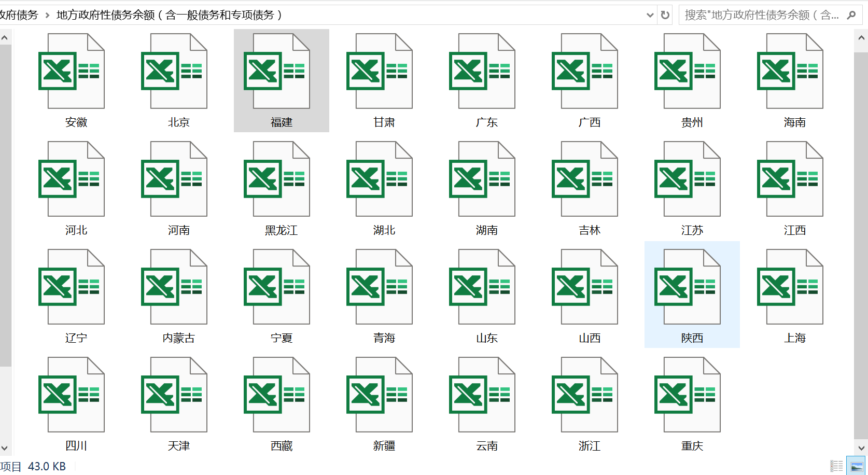Select the 贵州 Excel file icon

click(x=688, y=71)
